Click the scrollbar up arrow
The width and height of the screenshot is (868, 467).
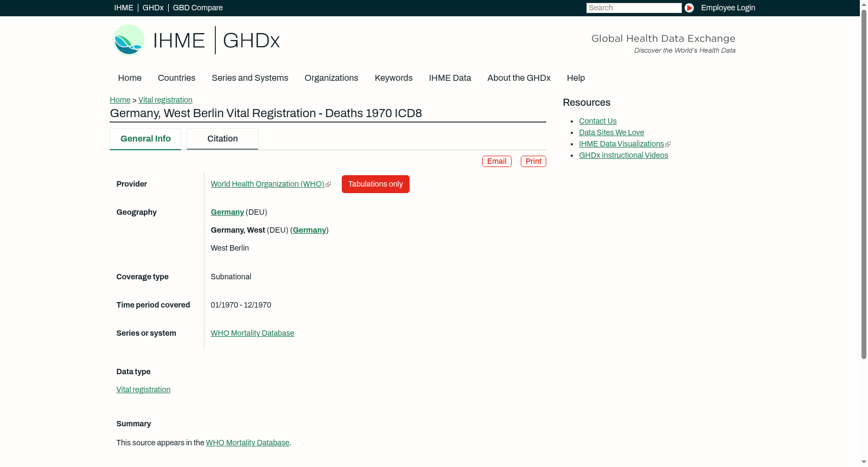864,4
